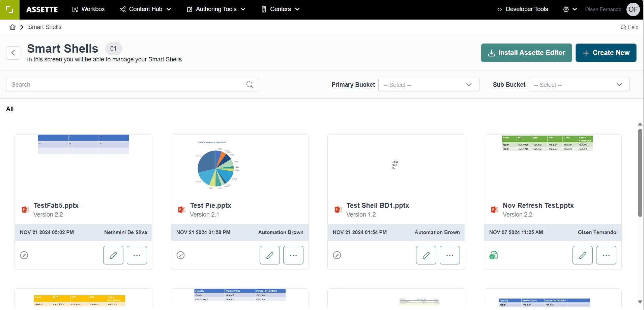Click the search magnifier icon
This screenshot has width=644, height=310.
[250, 85]
